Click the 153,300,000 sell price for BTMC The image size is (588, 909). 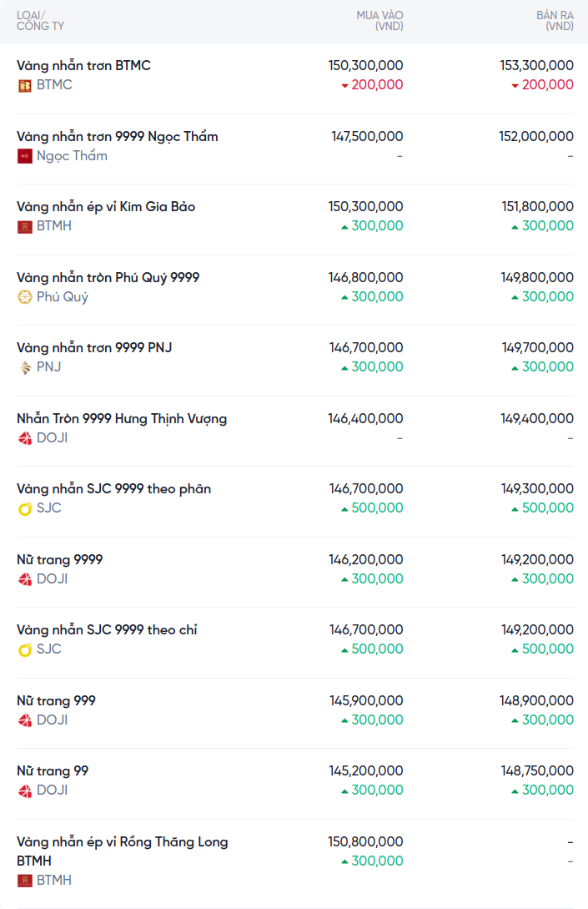[537, 65]
